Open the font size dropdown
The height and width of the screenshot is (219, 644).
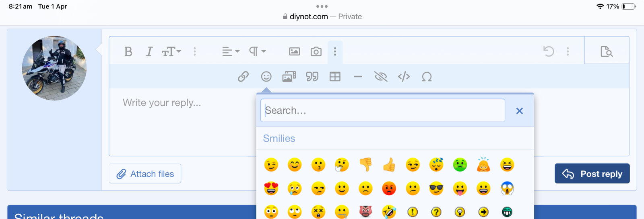(x=171, y=51)
